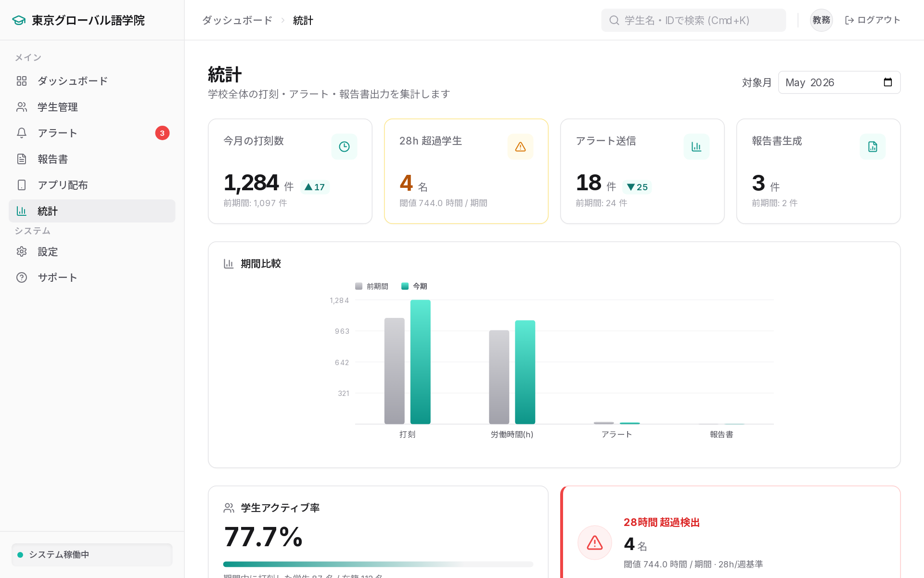Image resolution: width=924 pixels, height=578 pixels.
Task: Focus the 学生名・IDで検索 search field
Action: pyautogui.click(x=693, y=20)
